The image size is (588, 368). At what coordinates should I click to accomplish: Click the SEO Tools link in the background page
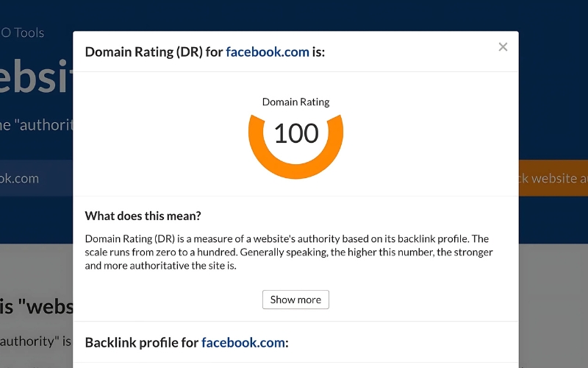coord(22,32)
